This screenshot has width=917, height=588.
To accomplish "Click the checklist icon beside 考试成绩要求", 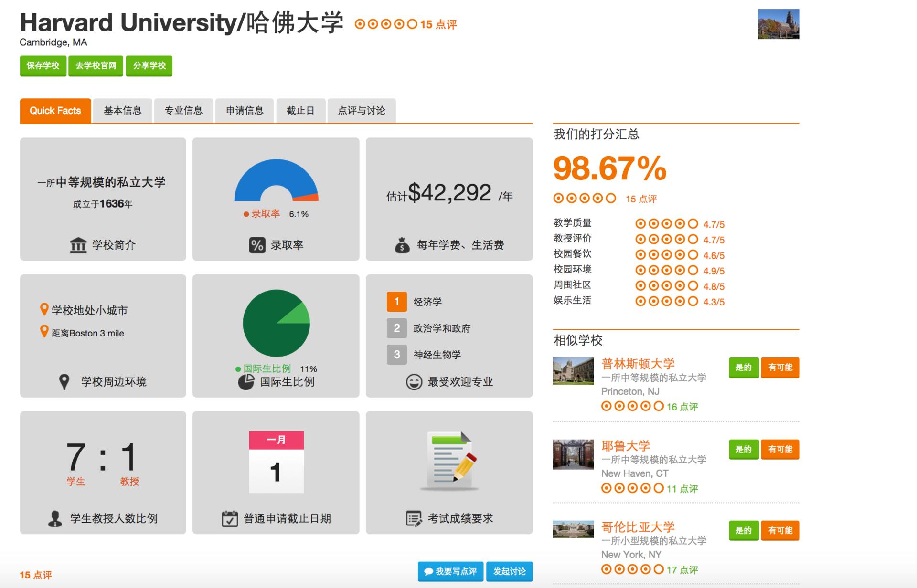I will coord(414,518).
